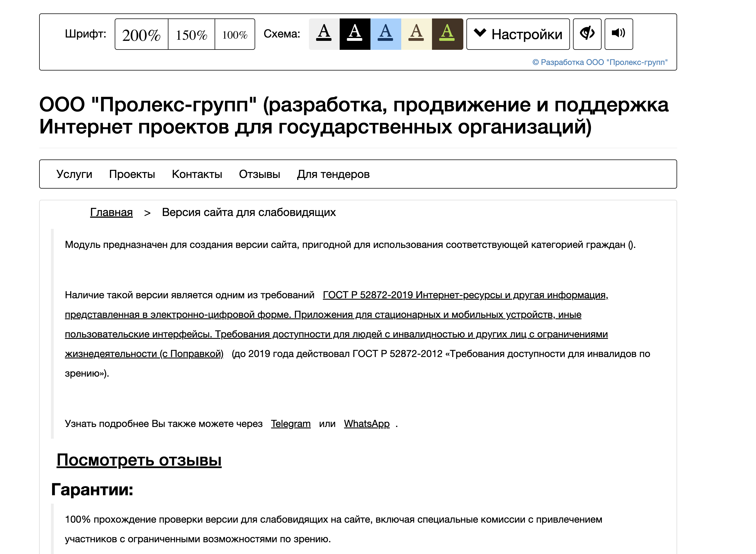This screenshot has height=554, width=756.
Task: Open the Проекты menu item
Action: 132,174
